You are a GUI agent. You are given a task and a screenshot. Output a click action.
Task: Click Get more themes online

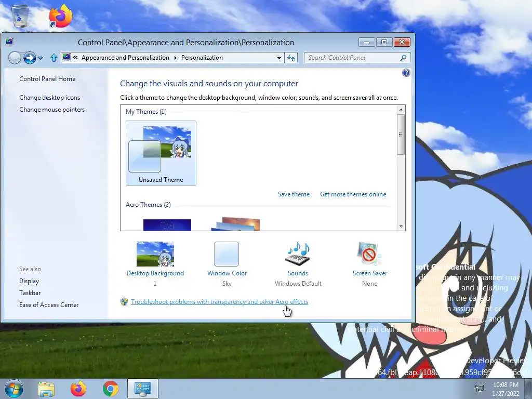click(353, 194)
